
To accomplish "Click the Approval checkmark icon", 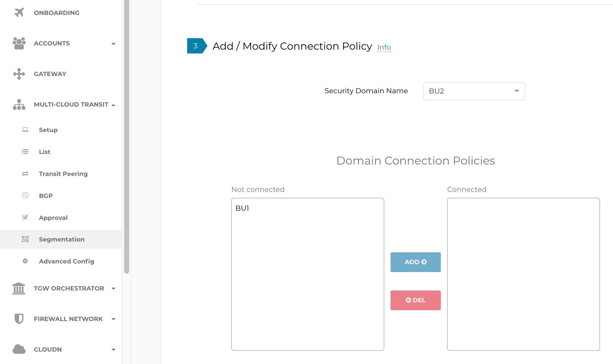I will click(x=25, y=217).
